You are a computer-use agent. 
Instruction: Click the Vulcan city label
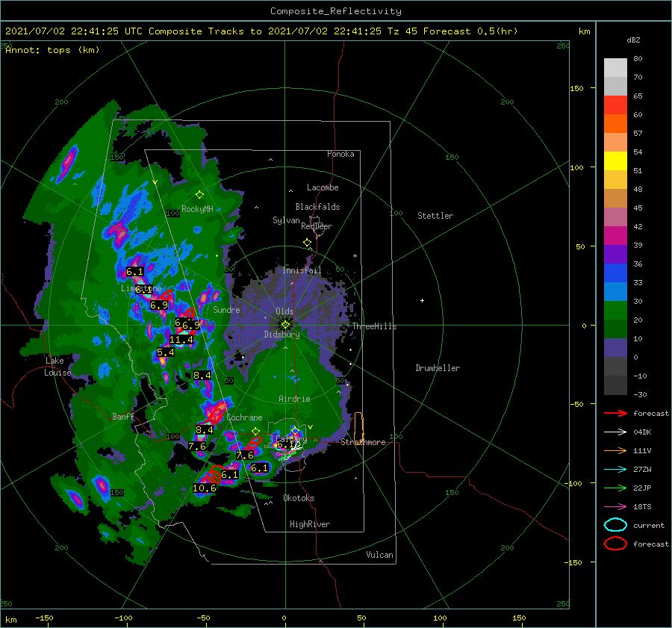point(379,555)
